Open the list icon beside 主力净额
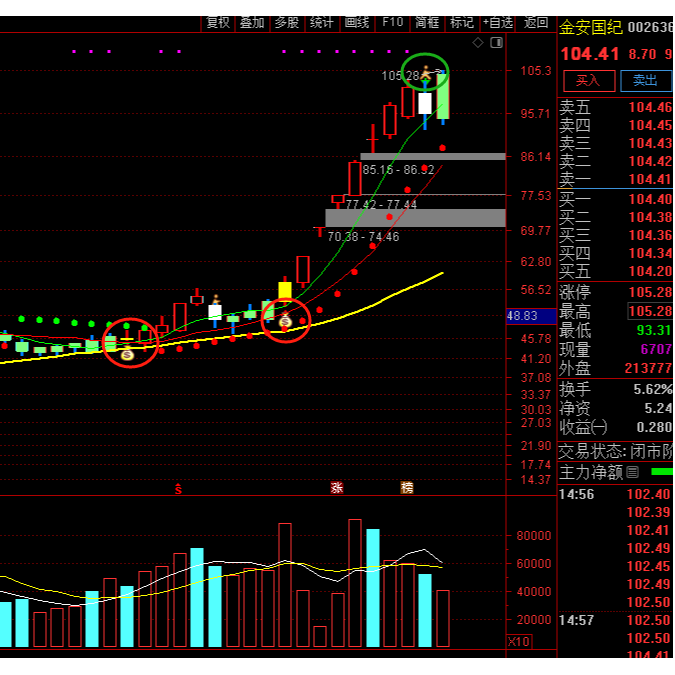The height and width of the screenshot is (675, 675). [x=632, y=472]
